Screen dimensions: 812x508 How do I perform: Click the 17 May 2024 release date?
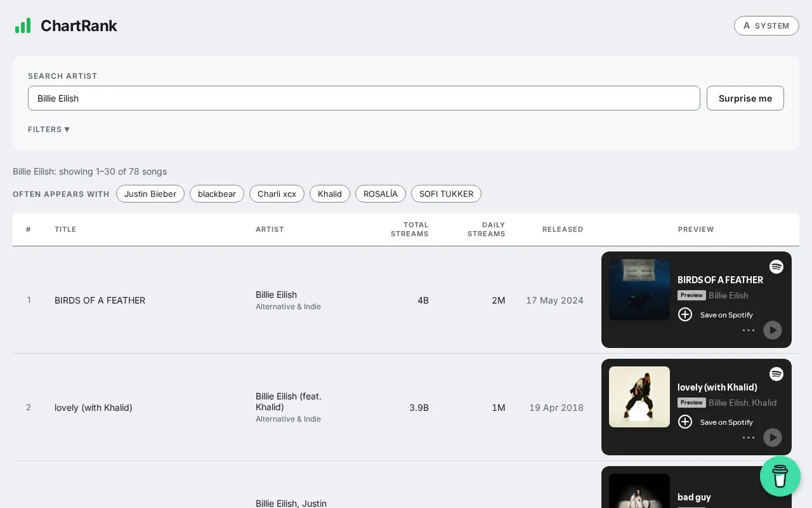(554, 300)
